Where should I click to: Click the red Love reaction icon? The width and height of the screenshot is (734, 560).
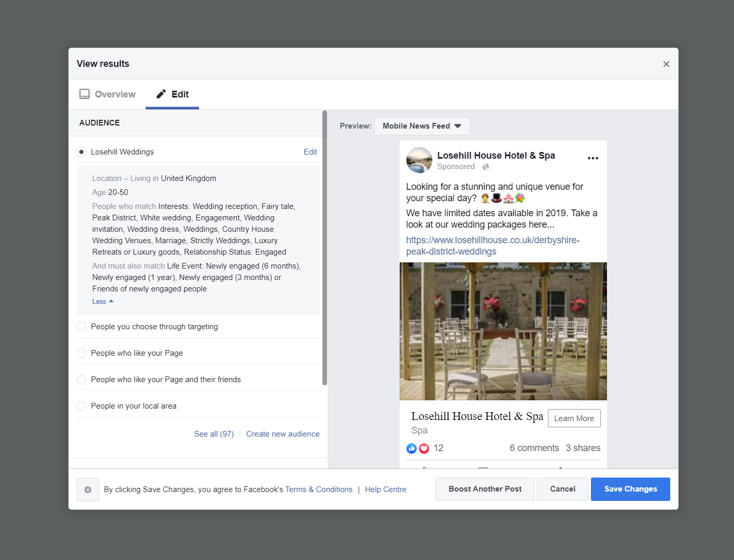click(424, 449)
